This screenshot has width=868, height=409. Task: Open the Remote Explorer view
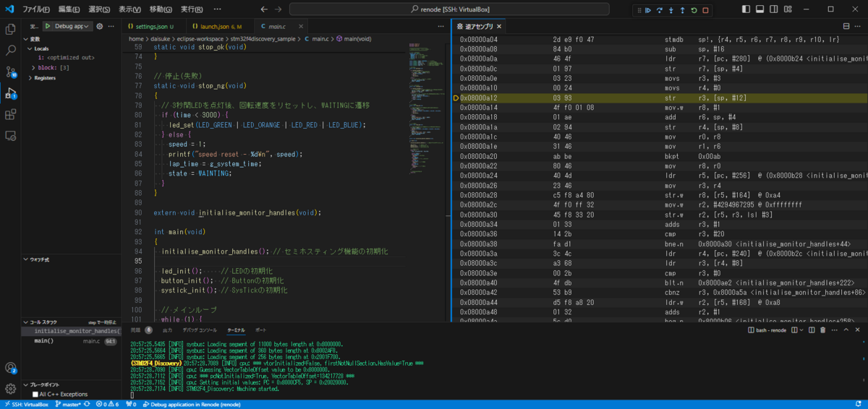tap(11, 135)
